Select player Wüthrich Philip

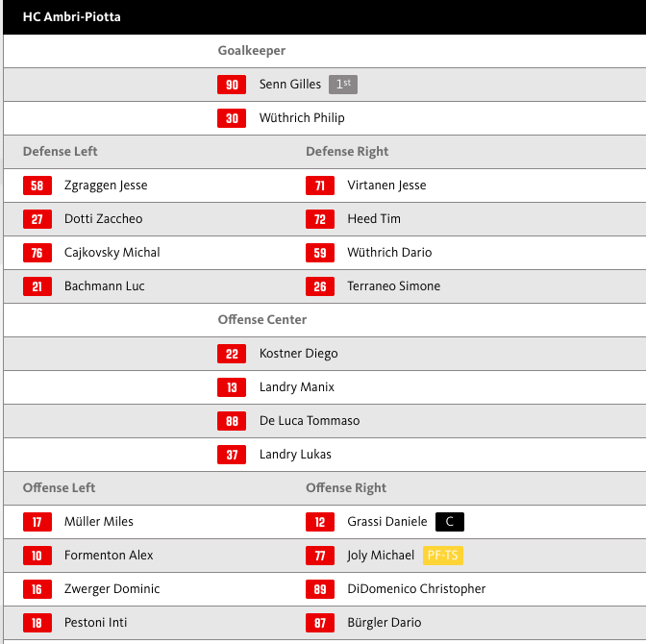(302, 118)
